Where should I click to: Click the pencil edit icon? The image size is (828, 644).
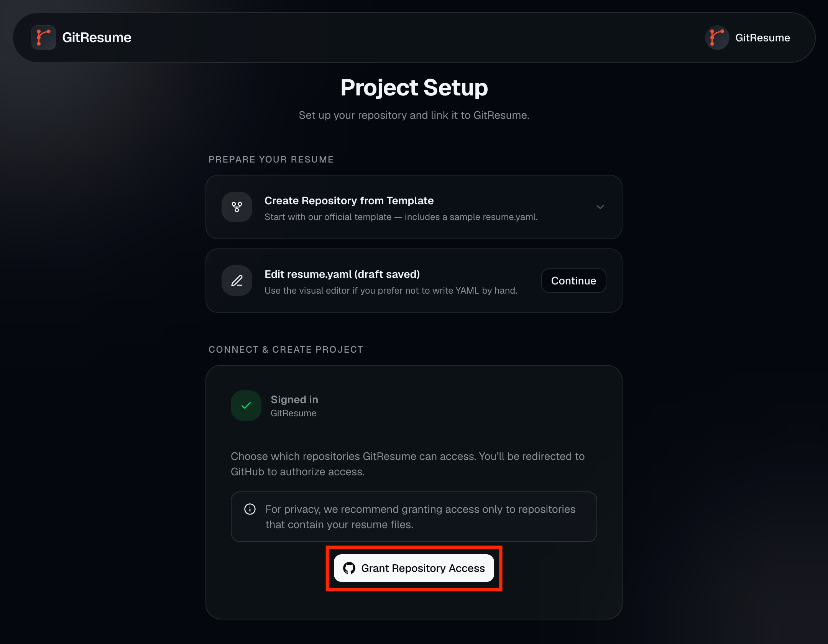237,281
